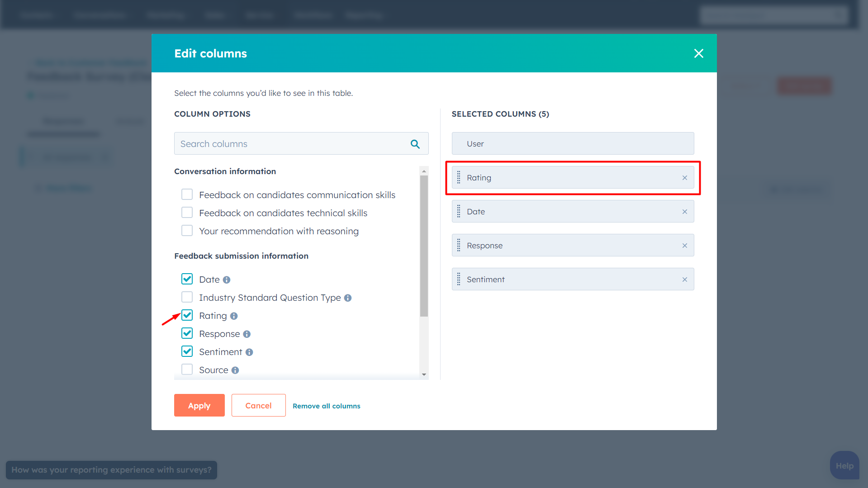Viewport: 868px width, 488px height.
Task: Focus the Search columns field
Action: 301,144
